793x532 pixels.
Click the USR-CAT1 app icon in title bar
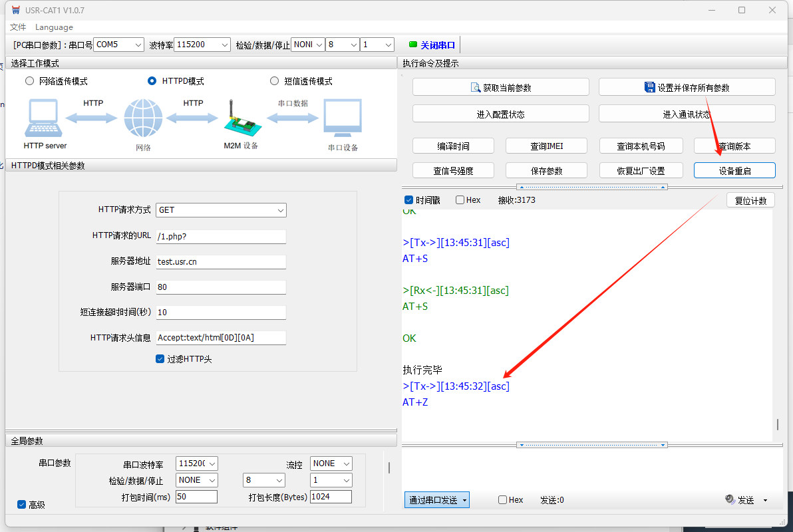tap(15, 10)
